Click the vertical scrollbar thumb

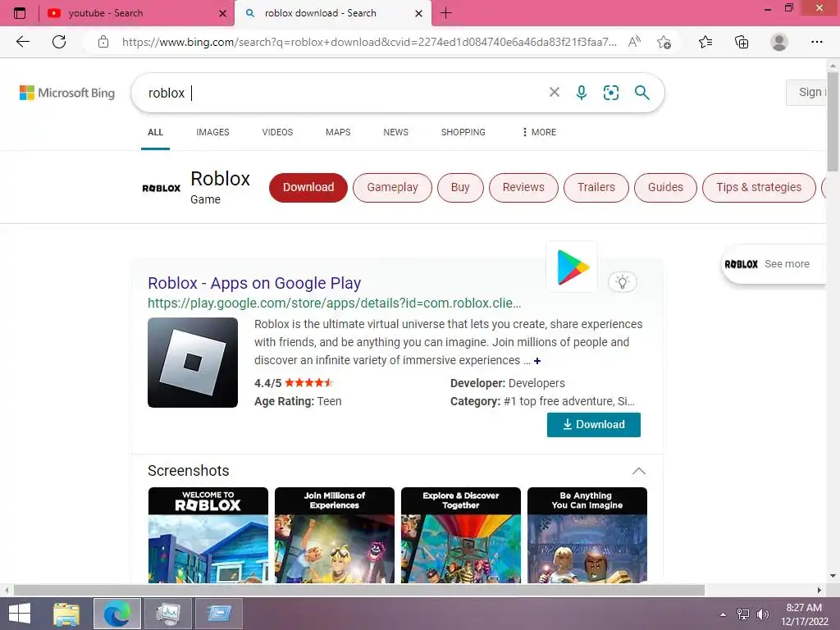833,121
